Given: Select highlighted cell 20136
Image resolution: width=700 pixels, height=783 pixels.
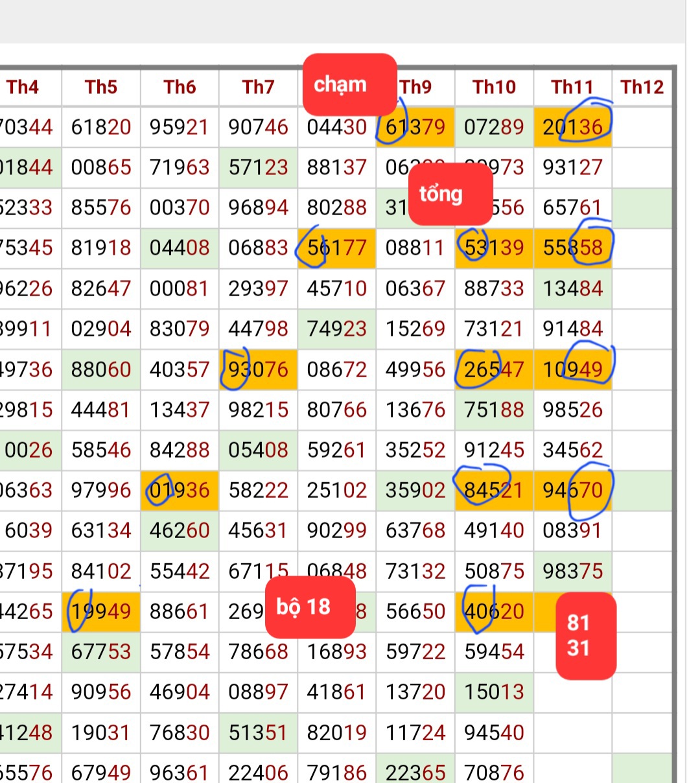Looking at the screenshot, I should (x=572, y=127).
